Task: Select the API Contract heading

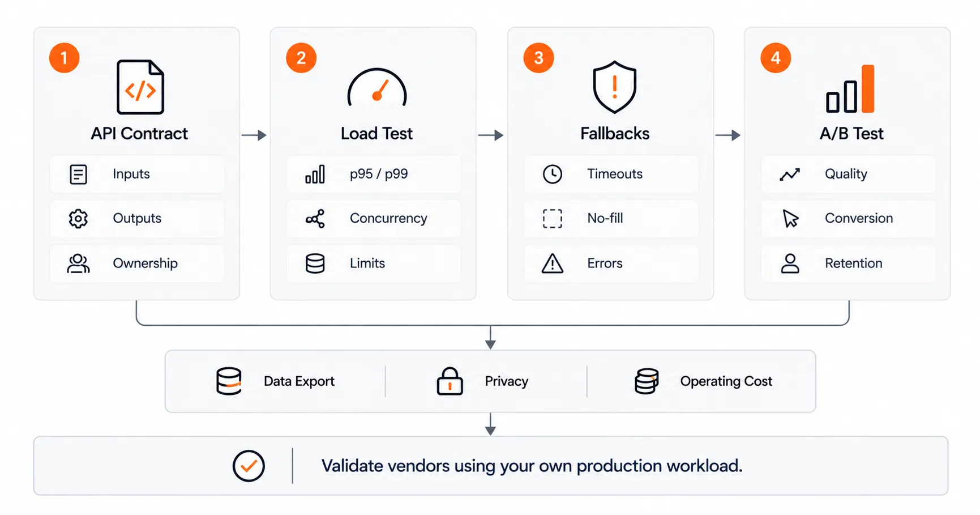Action: click(x=139, y=134)
